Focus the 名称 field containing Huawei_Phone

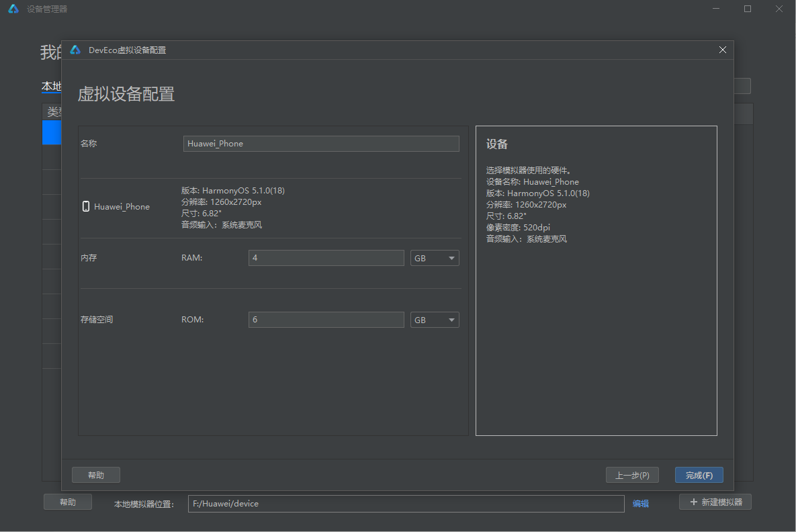[321, 144]
